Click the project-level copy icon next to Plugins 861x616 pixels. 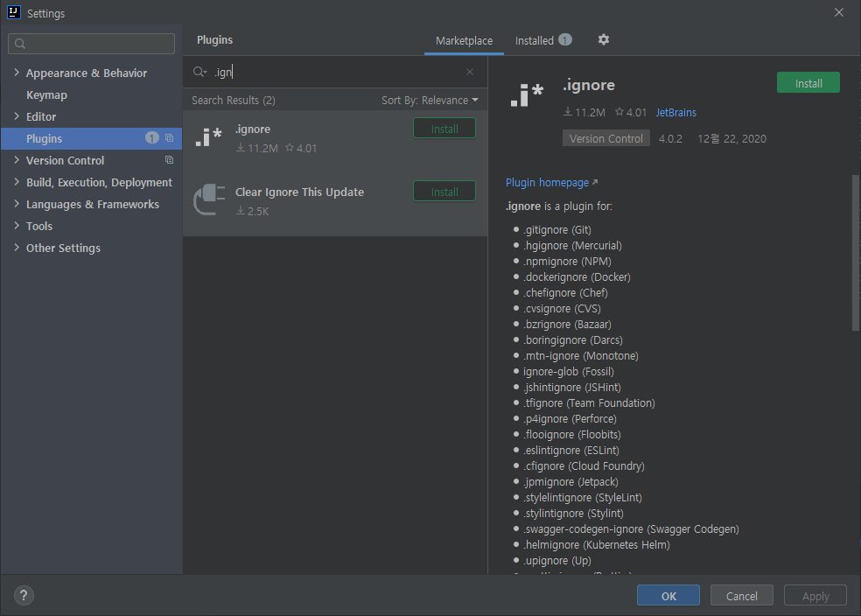[169, 138]
